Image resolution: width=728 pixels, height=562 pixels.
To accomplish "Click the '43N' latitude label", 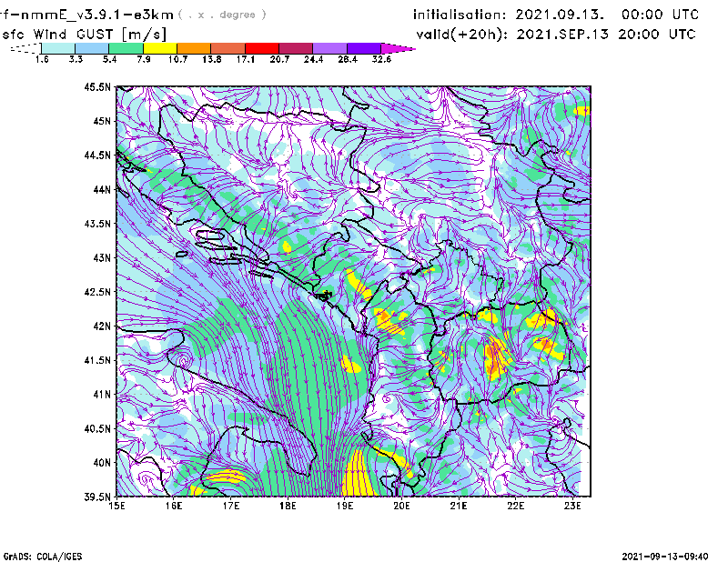I will pyautogui.click(x=102, y=257).
